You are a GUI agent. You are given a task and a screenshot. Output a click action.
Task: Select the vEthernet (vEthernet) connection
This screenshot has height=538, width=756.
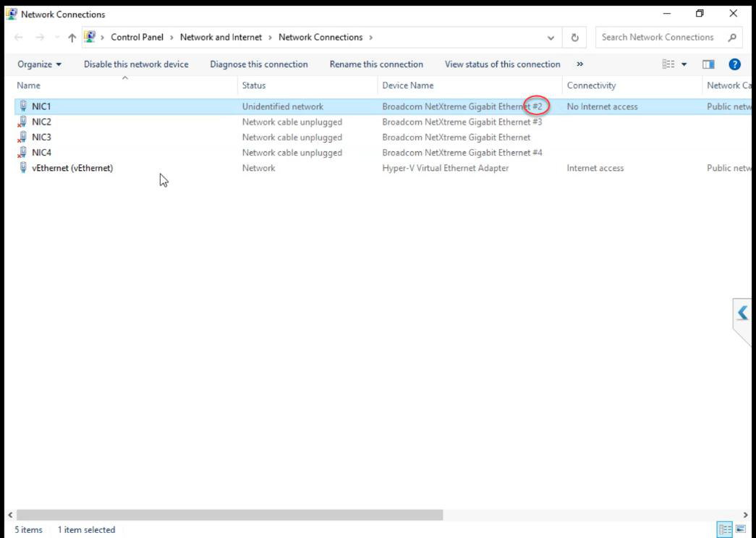tap(72, 168)
